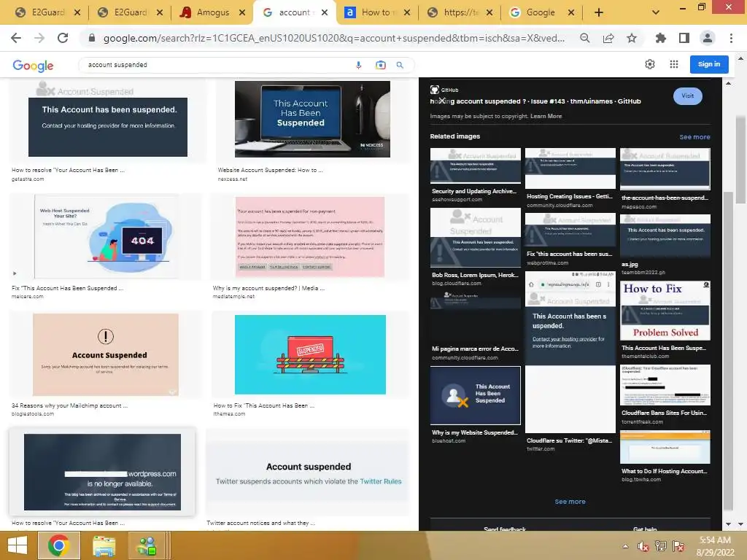
Task: Bookmark this page with the star icon
Action: coord(632,38)
